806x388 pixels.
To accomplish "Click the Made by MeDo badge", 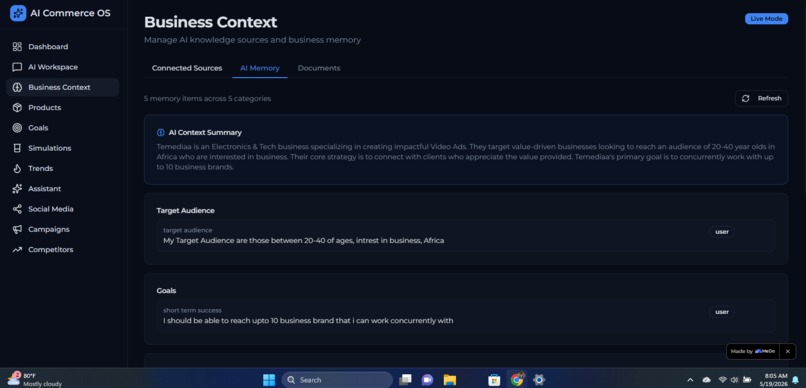I will [753, 352].
